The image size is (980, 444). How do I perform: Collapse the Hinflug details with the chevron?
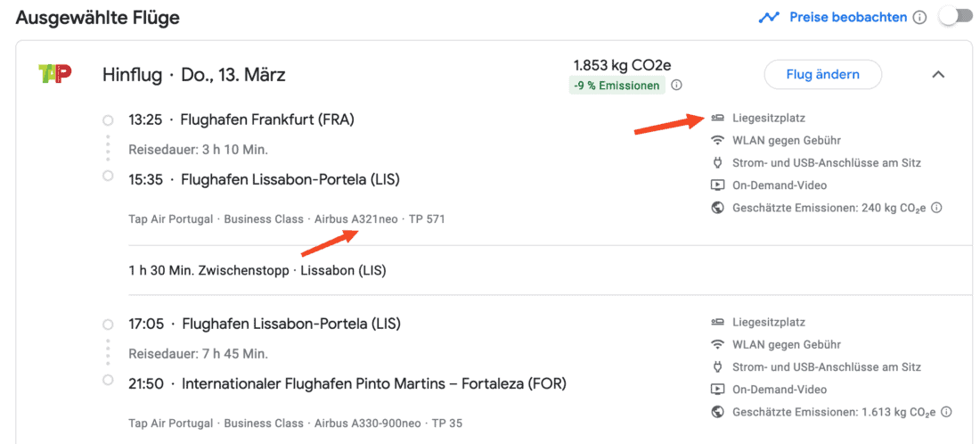click(937, 75)
